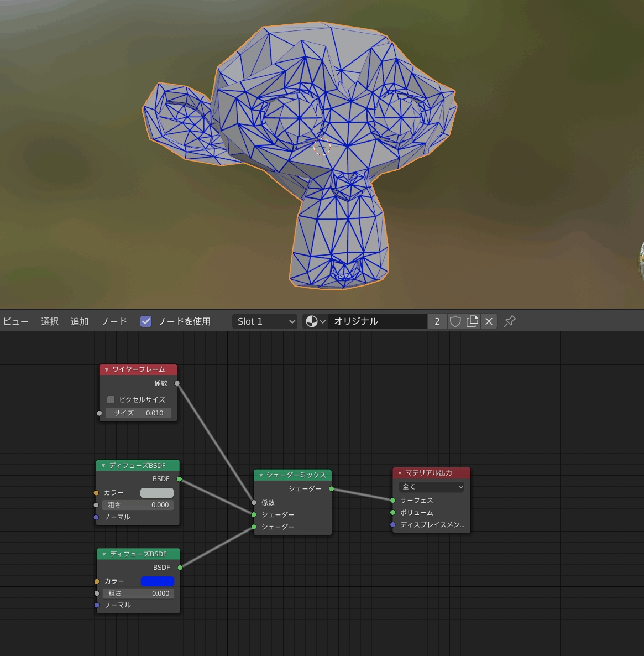Open the ビュー menu

16,321
